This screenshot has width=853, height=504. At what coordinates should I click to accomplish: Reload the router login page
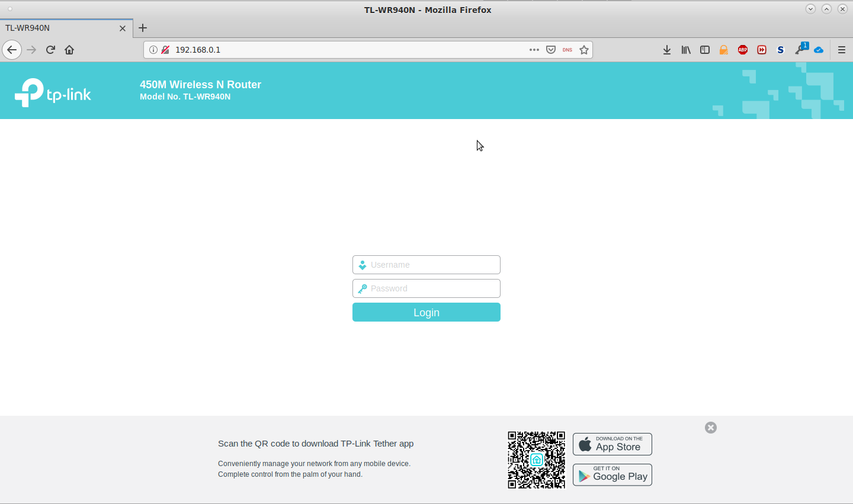50,50
